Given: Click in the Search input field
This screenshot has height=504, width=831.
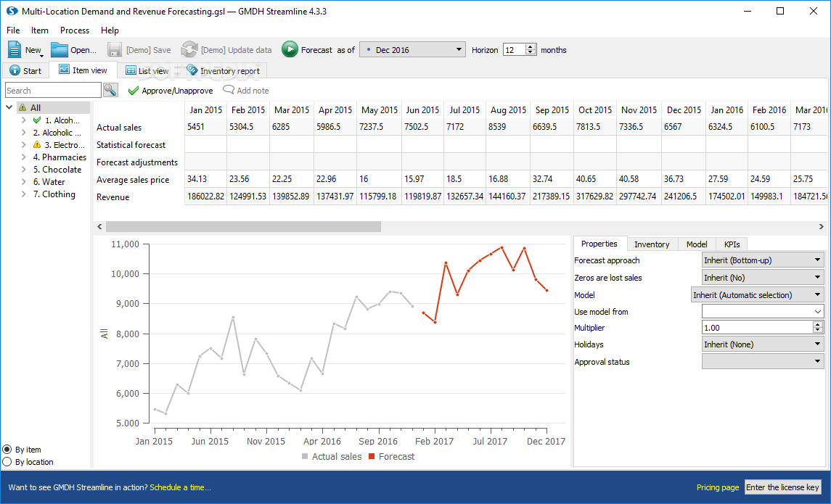Looking at the screenshot, I should [x=53, y=90].
